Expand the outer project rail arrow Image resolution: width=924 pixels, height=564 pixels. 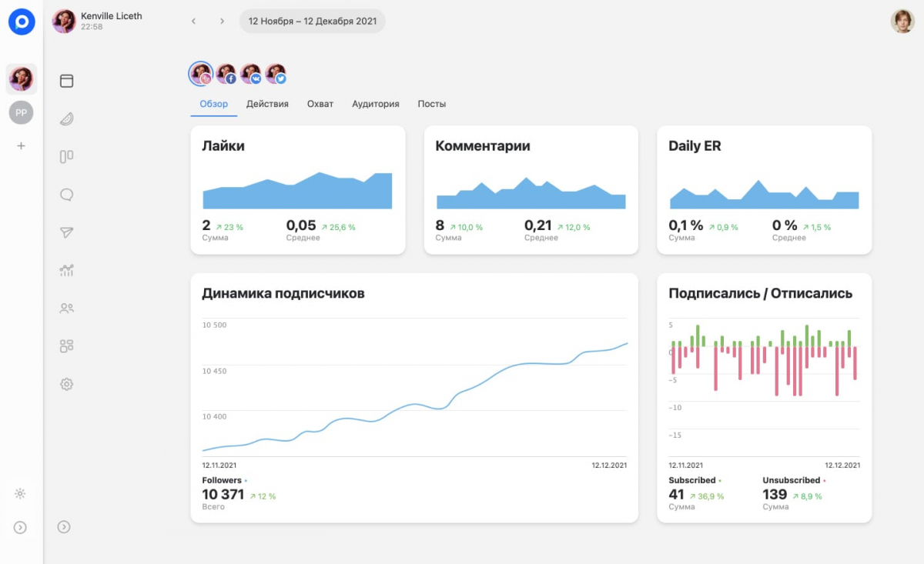coord(21,527)
